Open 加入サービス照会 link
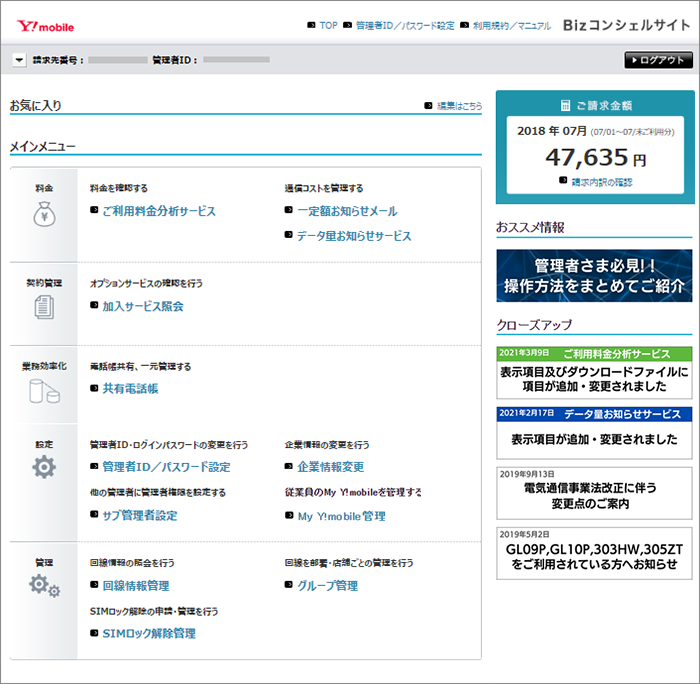The image size is (700, 684). pyautogui.click(x=143, y=306)
